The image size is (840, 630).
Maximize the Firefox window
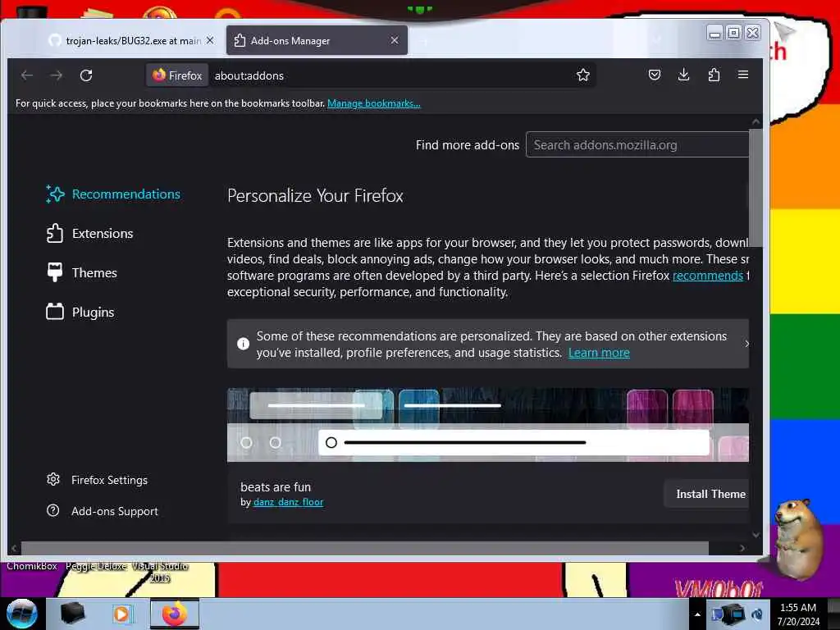point(733,33)
